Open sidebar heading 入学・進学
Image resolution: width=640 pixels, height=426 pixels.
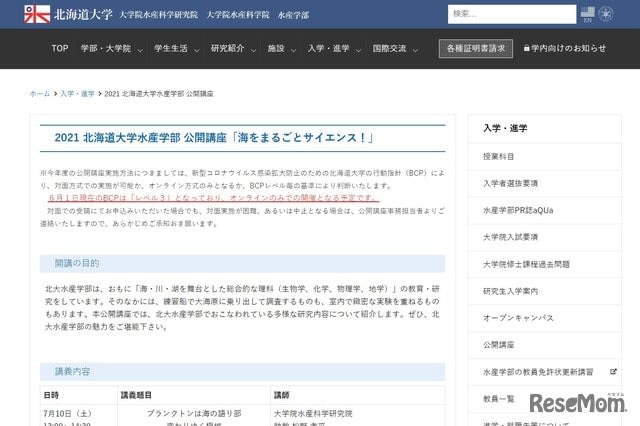click(505, 128)
